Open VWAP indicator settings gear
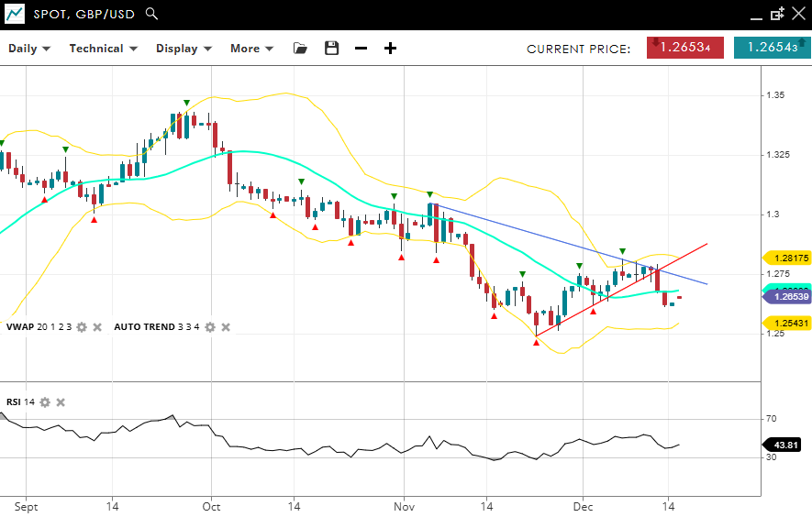812x517 pixels. (x=82, y=327)
